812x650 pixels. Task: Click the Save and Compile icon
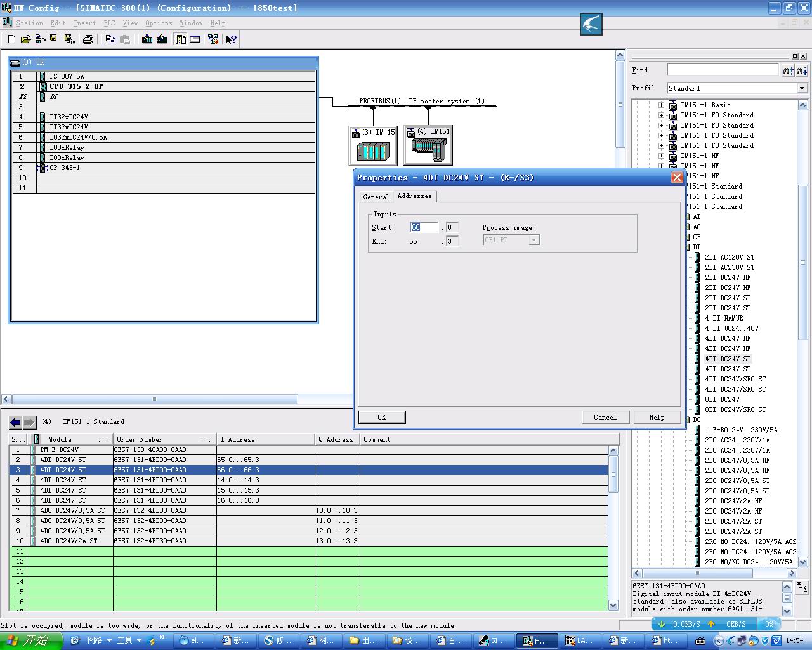[x=70, y=39]
